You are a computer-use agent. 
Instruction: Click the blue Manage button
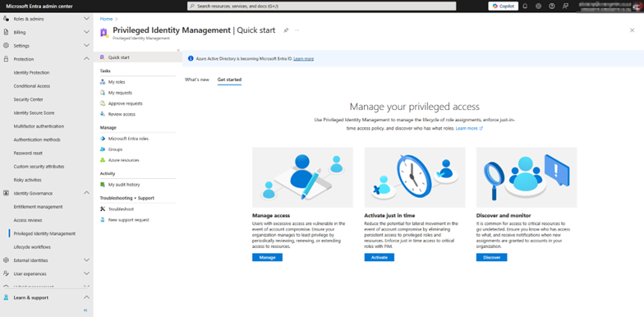point(268,258)
